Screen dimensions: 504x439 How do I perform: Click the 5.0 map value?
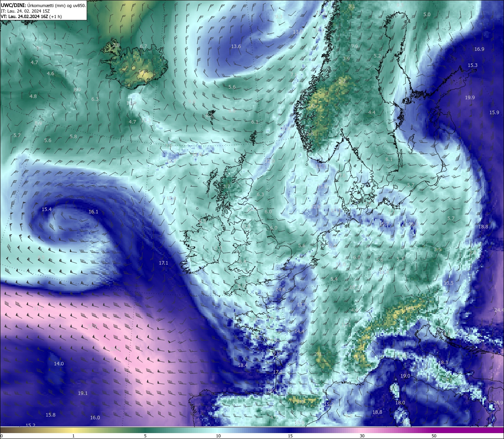tap(427, 15)
